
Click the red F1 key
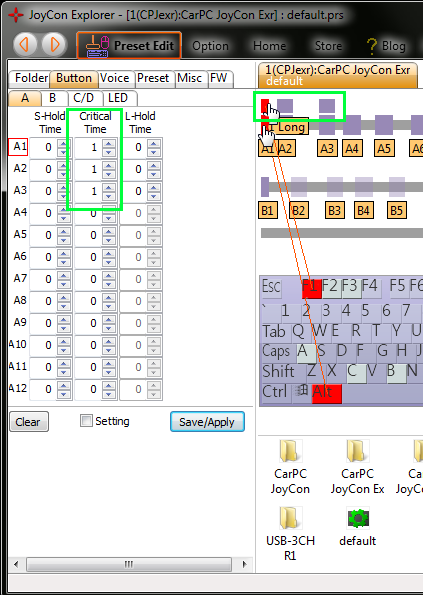(311, 289)
